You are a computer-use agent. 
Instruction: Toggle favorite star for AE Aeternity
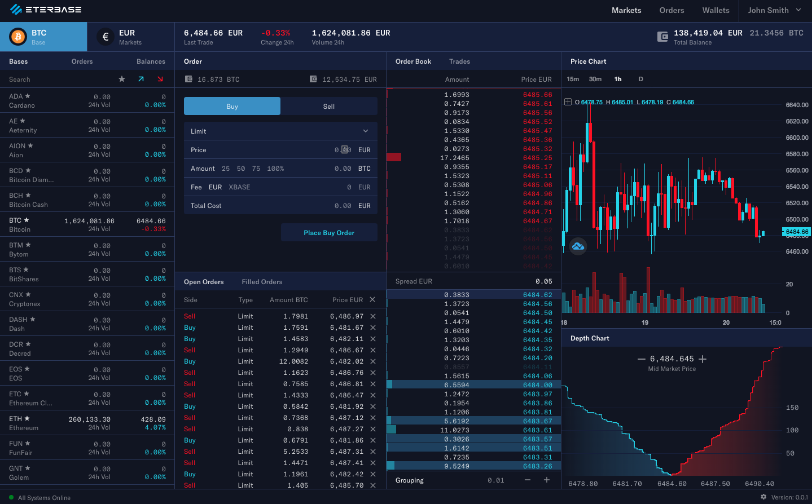[x=23, y=121]
